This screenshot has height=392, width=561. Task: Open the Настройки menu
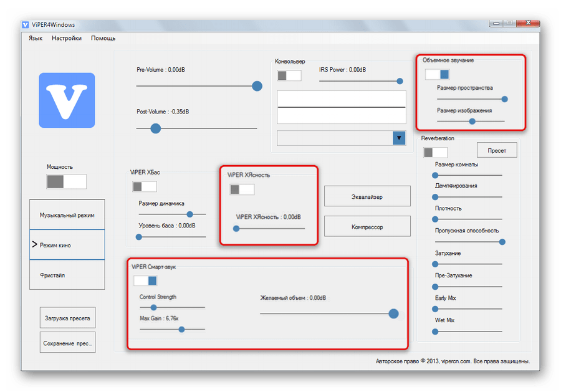67,38
